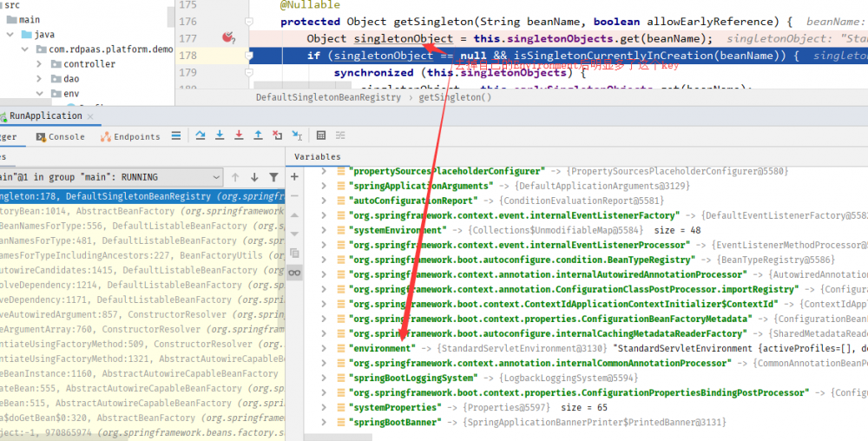This screenshot has height=441, width=868.
Task: Open the Endpoints tab
Action: click(130, 136)
